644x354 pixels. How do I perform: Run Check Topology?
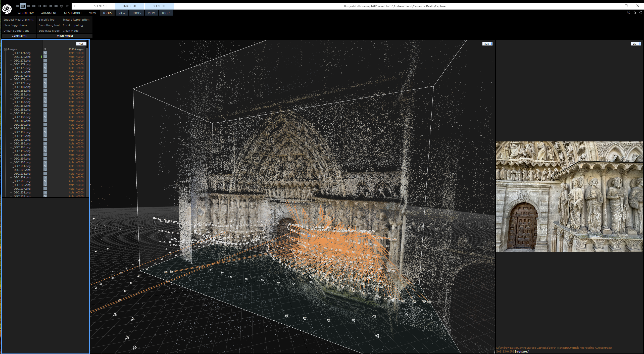(x=73, y=25)
